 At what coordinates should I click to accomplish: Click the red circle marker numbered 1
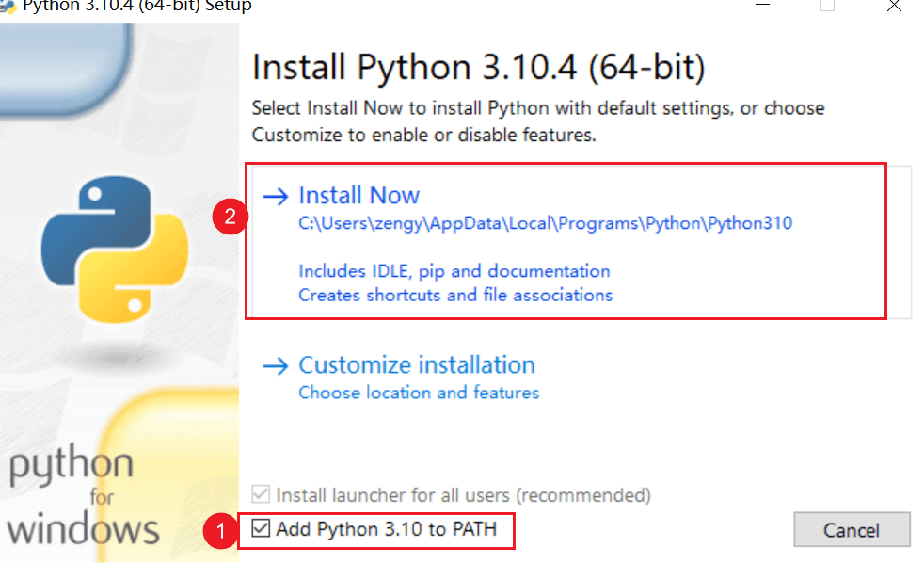click(x=220, y=531)
